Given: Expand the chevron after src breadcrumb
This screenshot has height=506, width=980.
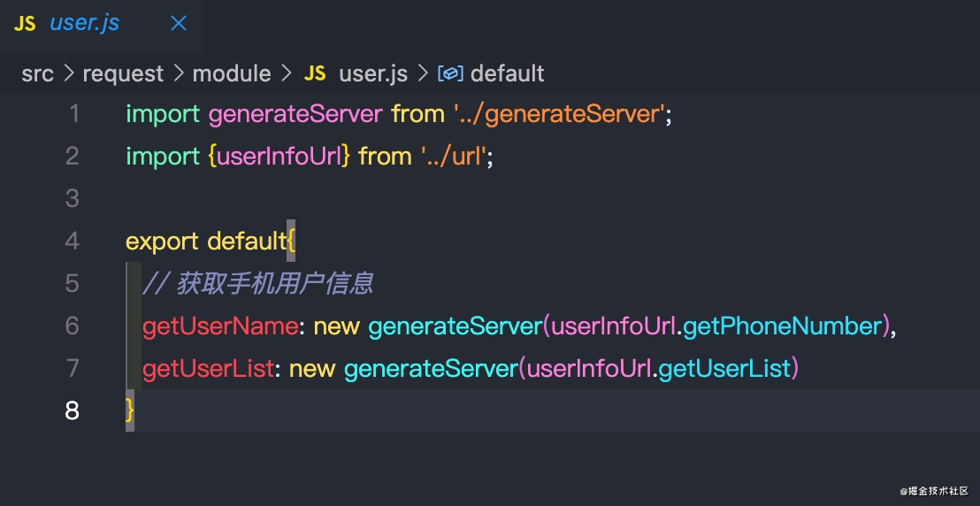Looking at the screenshot, I should pyautogui.click(x=68, y=73).
